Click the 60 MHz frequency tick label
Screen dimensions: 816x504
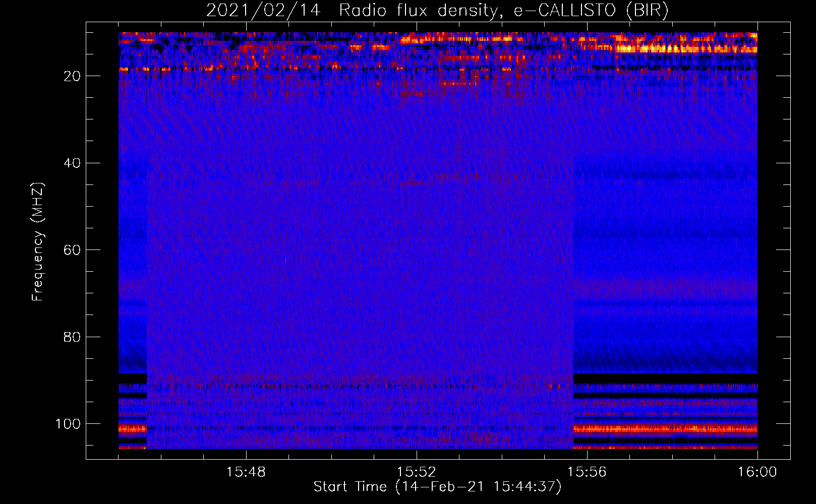(72, 250)
